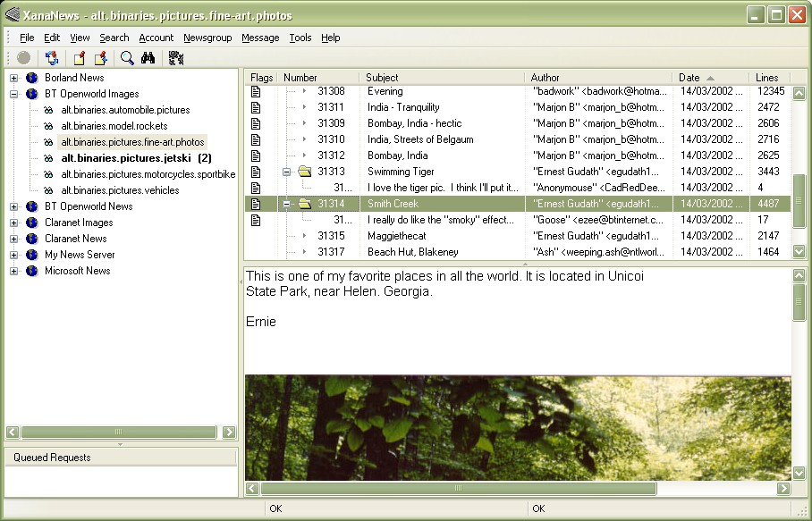Open the Newsgroup menu
The image size is (812, 521).
(207, 38)
